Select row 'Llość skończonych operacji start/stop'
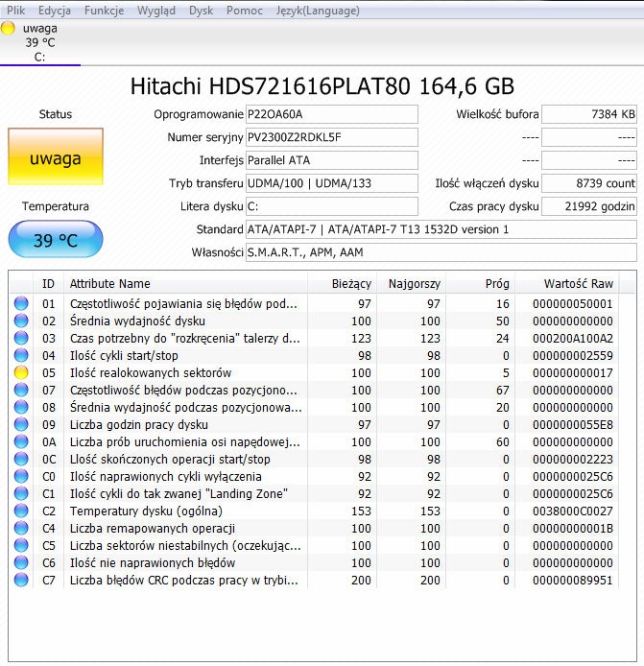Image resolution: width=644 pixels, height=666 pixels. point(315,459)
